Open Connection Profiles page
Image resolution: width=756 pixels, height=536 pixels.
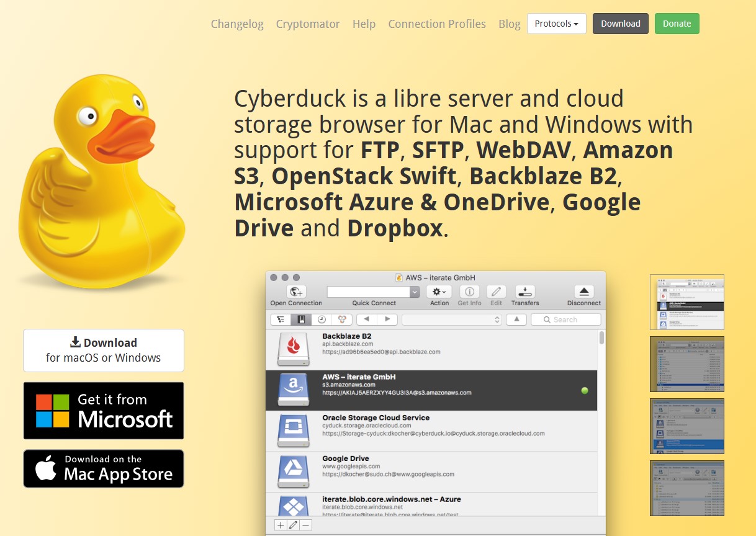click(437, 24)
